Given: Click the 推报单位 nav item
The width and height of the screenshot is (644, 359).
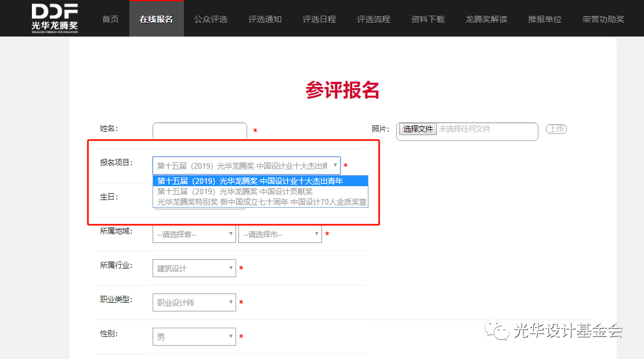Looking at the screenshot, I should (x=545, y=19).
